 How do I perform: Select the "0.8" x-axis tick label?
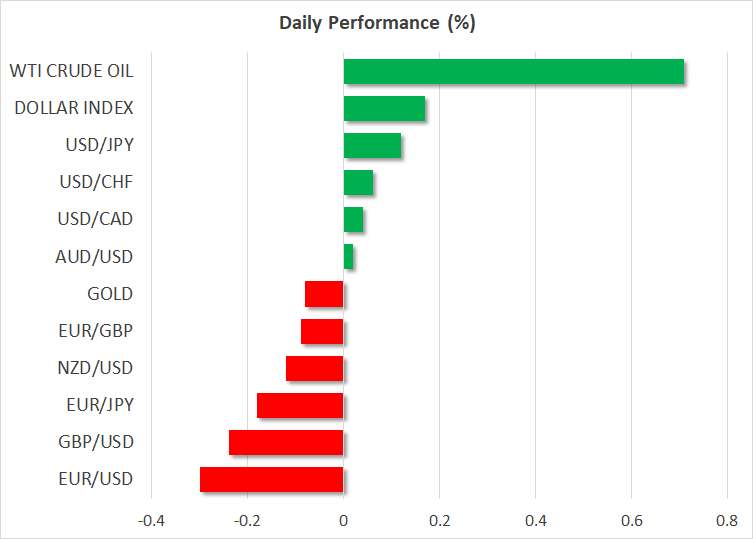(727, 520)
